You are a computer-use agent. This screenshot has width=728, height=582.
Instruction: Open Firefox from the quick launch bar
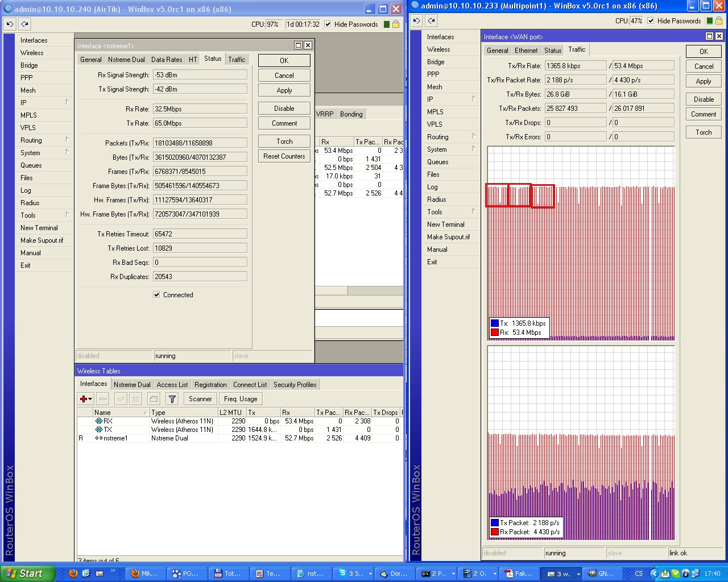pos(73,573)
